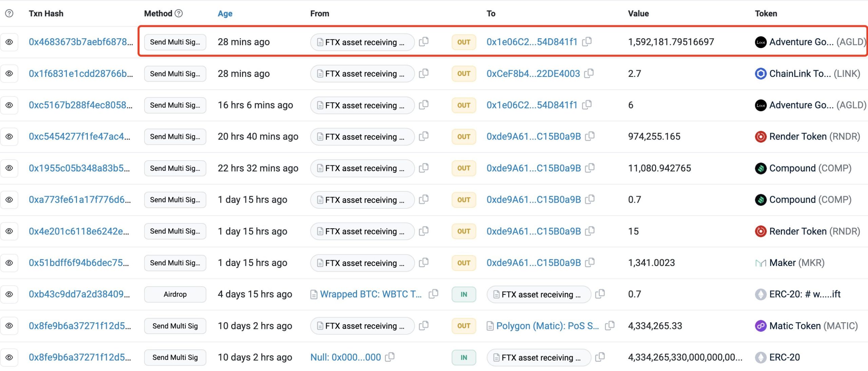Click the green IN badge on the Airdrop row
Image resolution: width=868 pixels, height=371 pixels.
[x=463, y=294]
